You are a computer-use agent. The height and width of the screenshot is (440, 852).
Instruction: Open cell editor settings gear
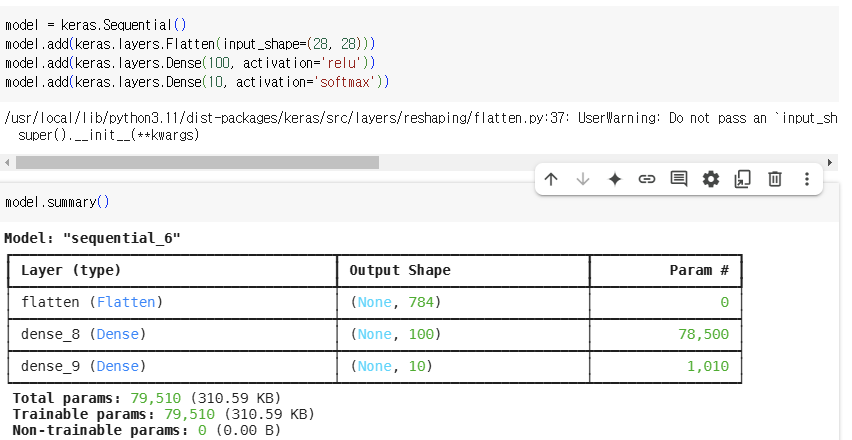click(x=711, y=179)
